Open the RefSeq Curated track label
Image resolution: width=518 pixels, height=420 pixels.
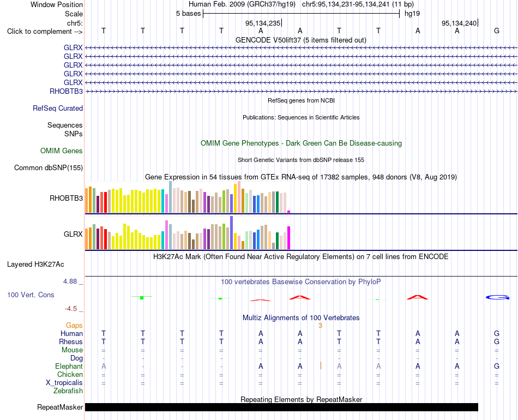pyautogui.click(x=57, y=108)
